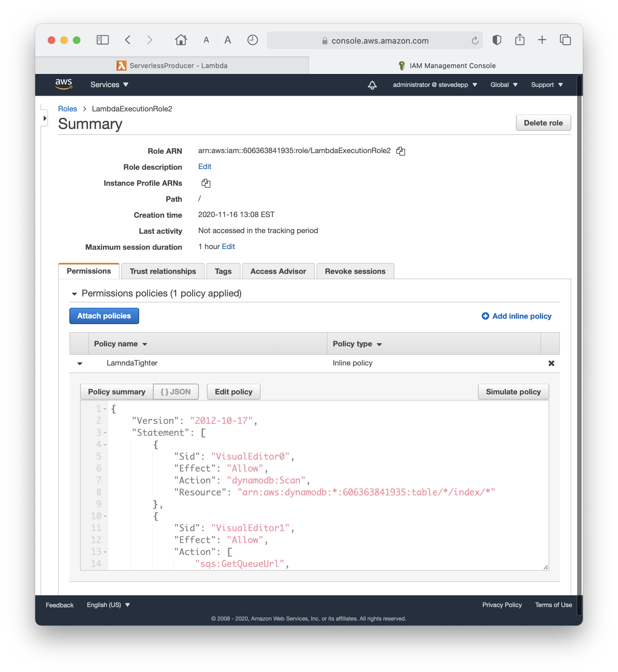Viewport: 618px width, 672px height.
Task: Reload the page in Safari
Action: pos(475,40)
